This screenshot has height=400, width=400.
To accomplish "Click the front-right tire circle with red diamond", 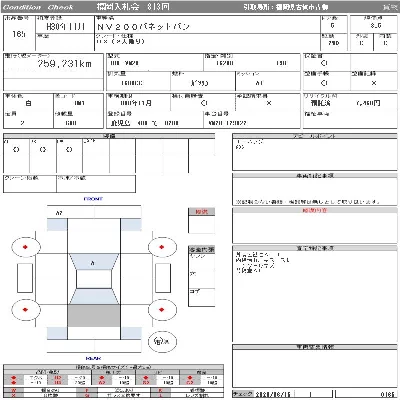I will (x=162, y=247).
